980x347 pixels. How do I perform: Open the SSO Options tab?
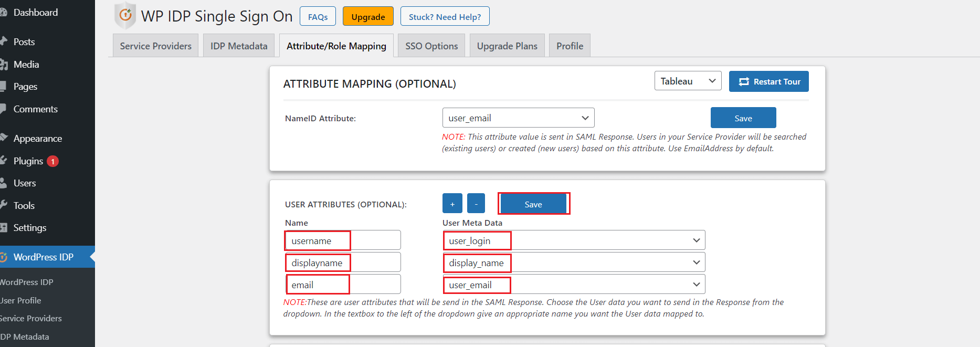(431, 46)
